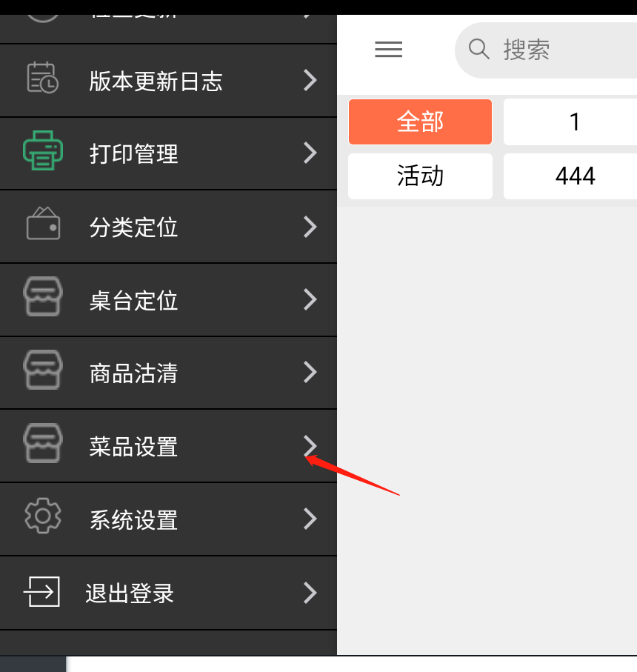Click the shop icon beside 菜品设置
This screenshot has width=637, height=672.
[x=43, y=443]
